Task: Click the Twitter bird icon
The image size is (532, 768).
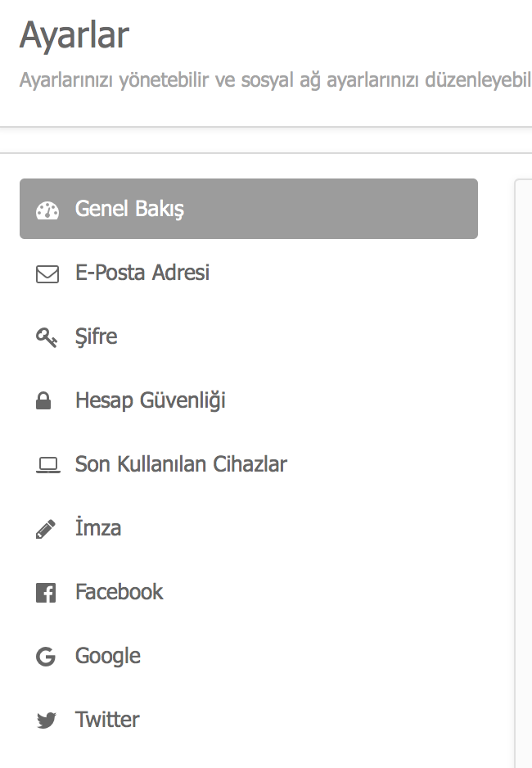Action: pos(47,721)
